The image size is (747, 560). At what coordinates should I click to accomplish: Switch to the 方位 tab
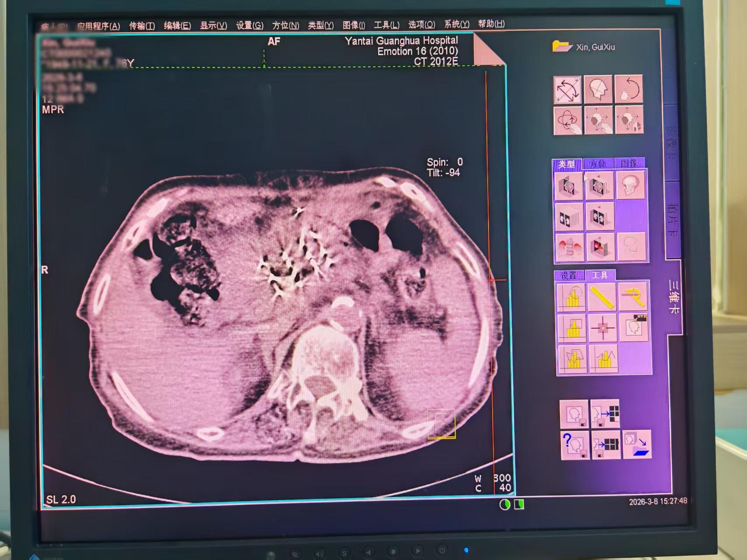pyautogui.click(x=598, y=164)
